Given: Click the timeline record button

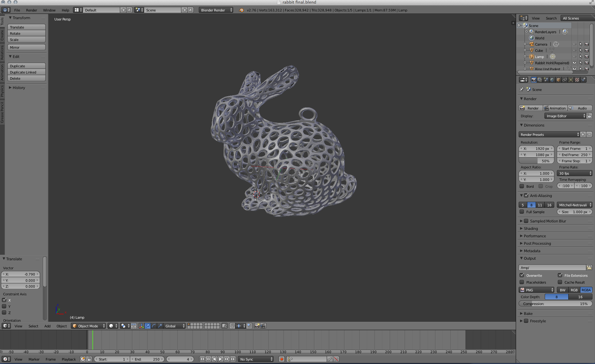Looking at the screenshot, I should pyautogui.click(x=282, y=359).
